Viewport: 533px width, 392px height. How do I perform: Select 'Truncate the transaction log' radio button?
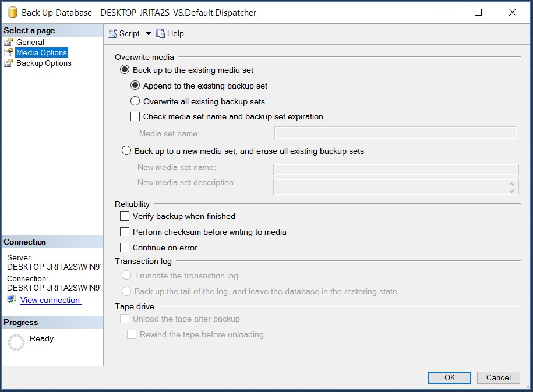pyautogui.click(x=126, y=275)
